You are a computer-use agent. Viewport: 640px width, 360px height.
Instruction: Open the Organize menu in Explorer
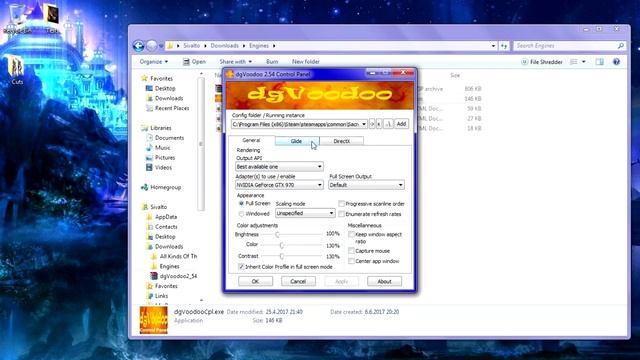pos(153,62)
